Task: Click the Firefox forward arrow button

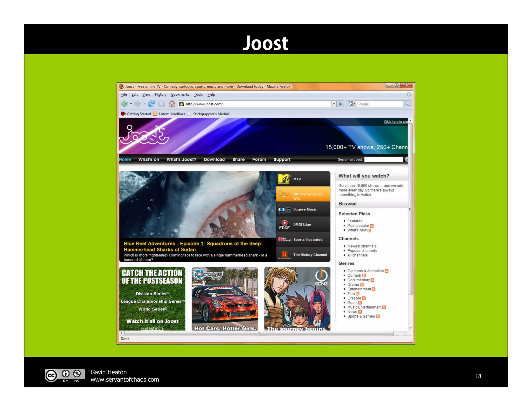Action: tap(137, 104)
